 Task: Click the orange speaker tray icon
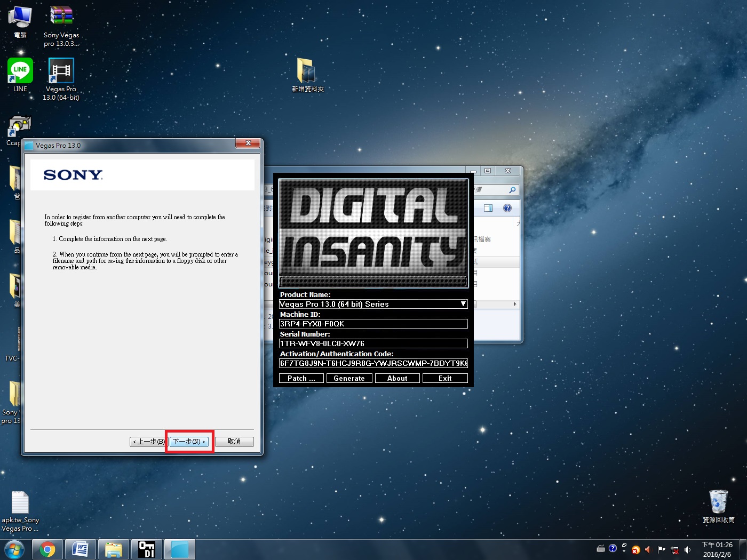click(x=648, y=550)
